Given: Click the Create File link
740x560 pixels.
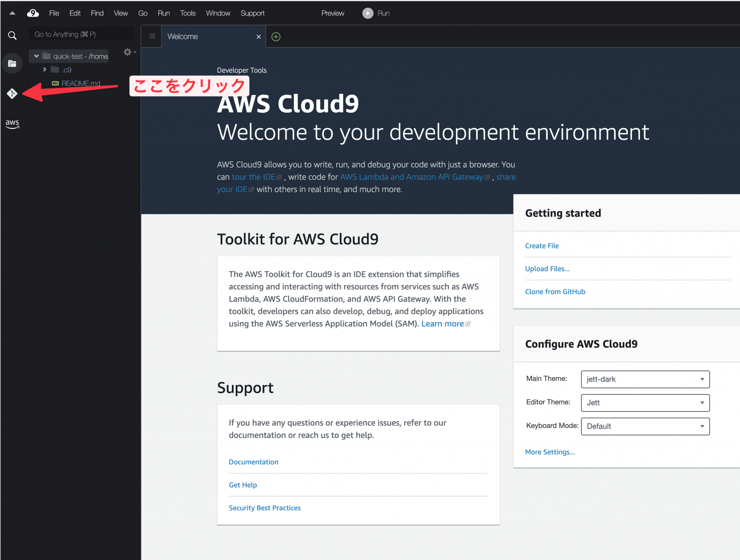Looking at the screenshot, I should click(542, 246).
